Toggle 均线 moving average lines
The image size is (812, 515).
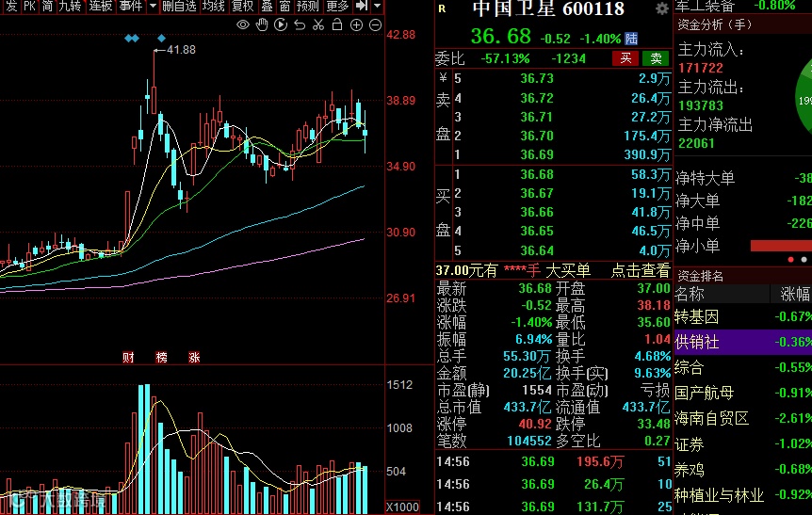tap(213, 7)
